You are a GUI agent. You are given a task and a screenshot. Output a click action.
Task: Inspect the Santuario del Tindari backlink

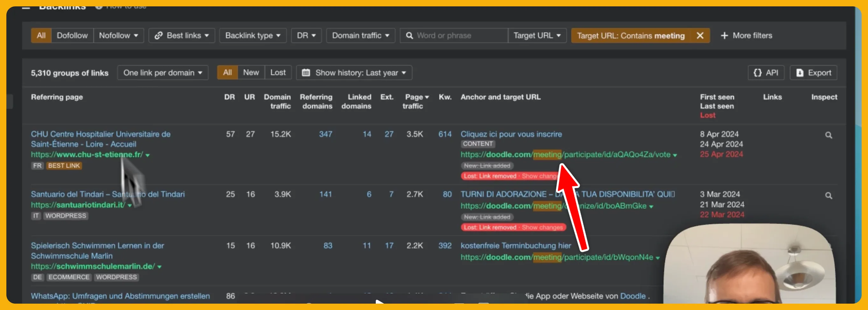point(829,195)
